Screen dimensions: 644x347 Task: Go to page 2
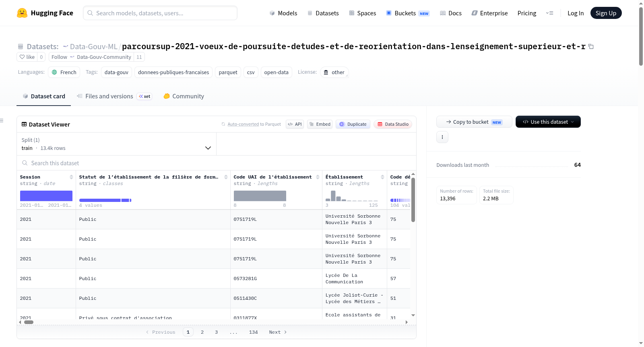[202, 332]
